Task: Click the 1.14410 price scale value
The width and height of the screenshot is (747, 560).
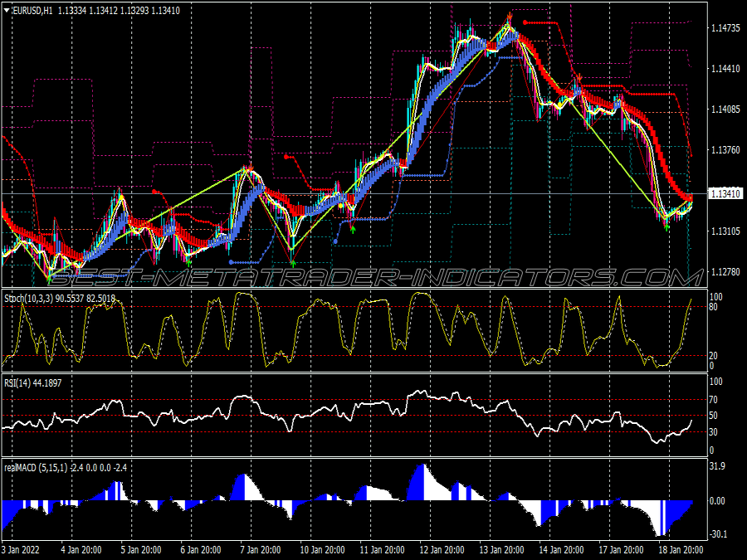Action: click(x=725, y=69)
